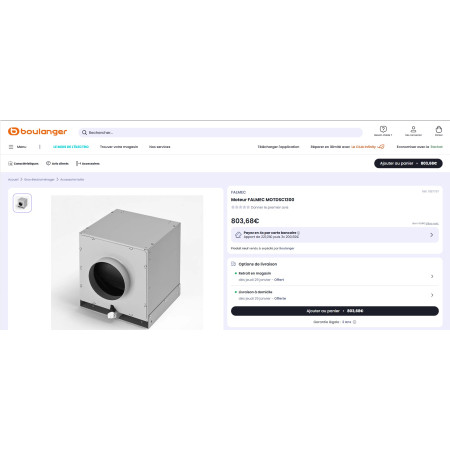
Task: Click the Boulanger logo
Action: [x=37, y=132]
